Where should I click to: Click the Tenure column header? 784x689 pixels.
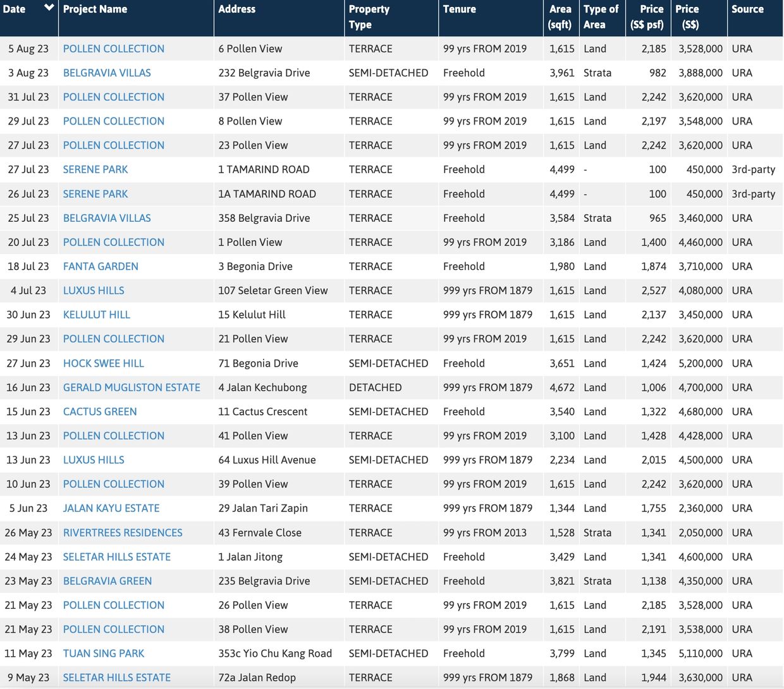click(x=491, y=18)
